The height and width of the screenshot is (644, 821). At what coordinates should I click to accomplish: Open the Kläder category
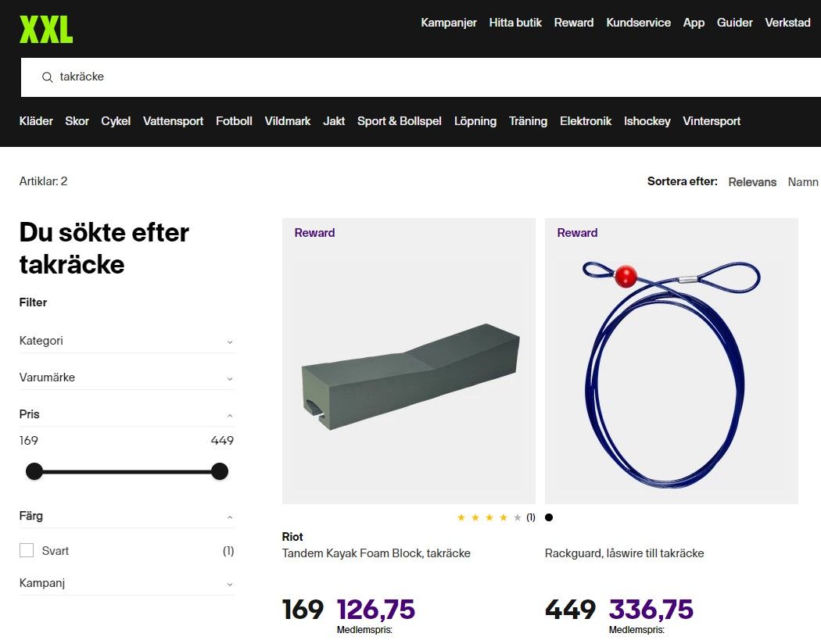click(x=36, y=121)
